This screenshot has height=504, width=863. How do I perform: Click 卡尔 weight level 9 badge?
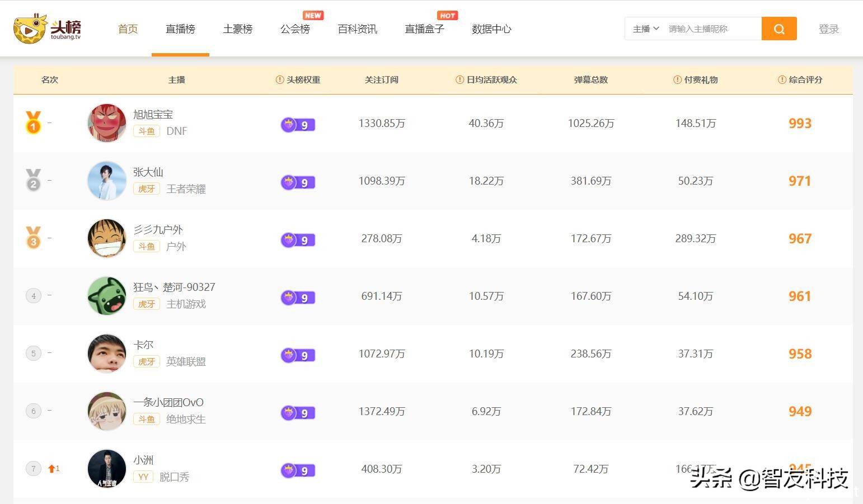coord(298,355)
